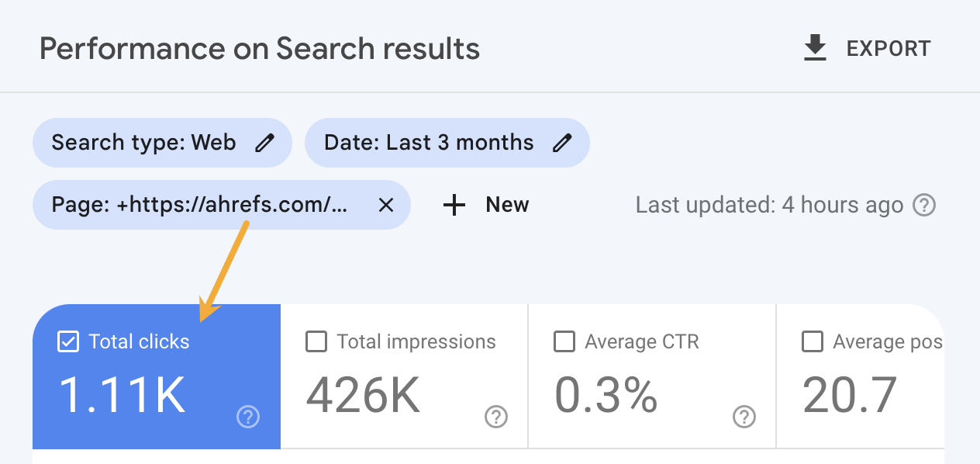This screenshot has height=464, width=980.
Task: Enable the Total impressions checkbox
Action: 316,341
